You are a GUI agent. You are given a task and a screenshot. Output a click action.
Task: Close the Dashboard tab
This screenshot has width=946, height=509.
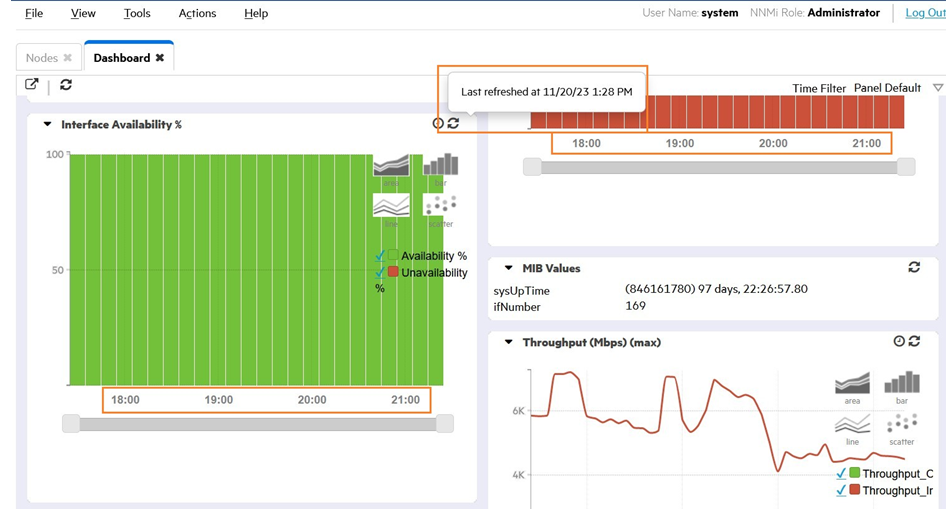(159, 58)
